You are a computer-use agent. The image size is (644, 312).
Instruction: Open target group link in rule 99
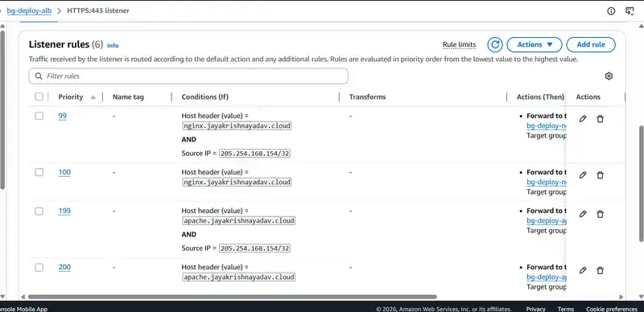[547, 125]
